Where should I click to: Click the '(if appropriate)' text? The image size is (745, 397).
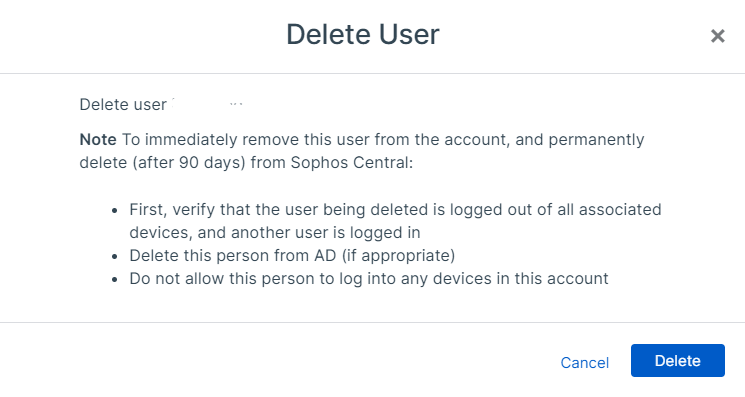coord(398,255)
